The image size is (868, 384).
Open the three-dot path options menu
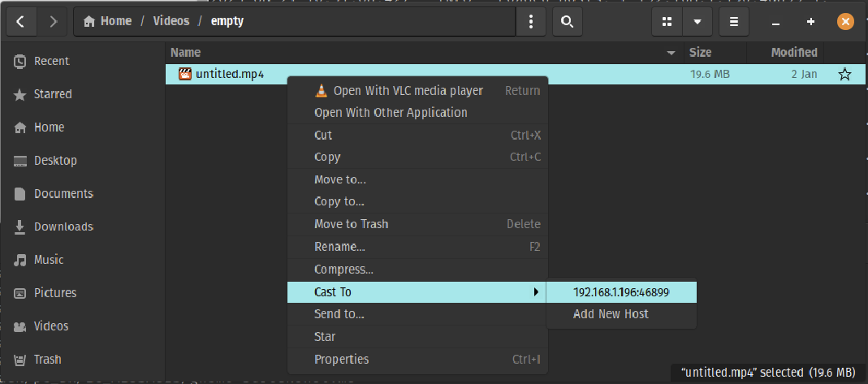pyautogui.click(x=531, y=22)
